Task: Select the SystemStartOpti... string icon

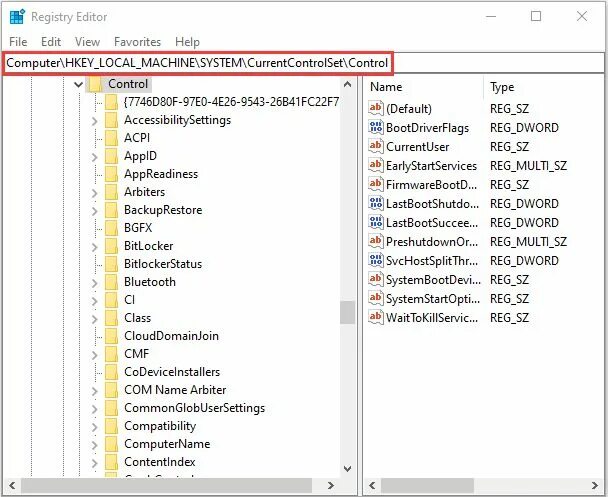Action: [x=375, y=298]
